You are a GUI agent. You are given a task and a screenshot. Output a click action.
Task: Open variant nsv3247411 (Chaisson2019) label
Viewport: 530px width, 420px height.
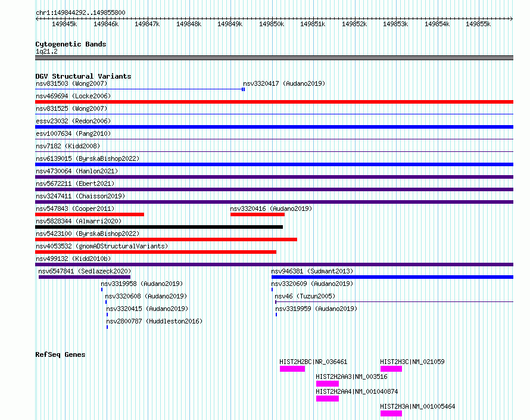(x=80, y=196)
